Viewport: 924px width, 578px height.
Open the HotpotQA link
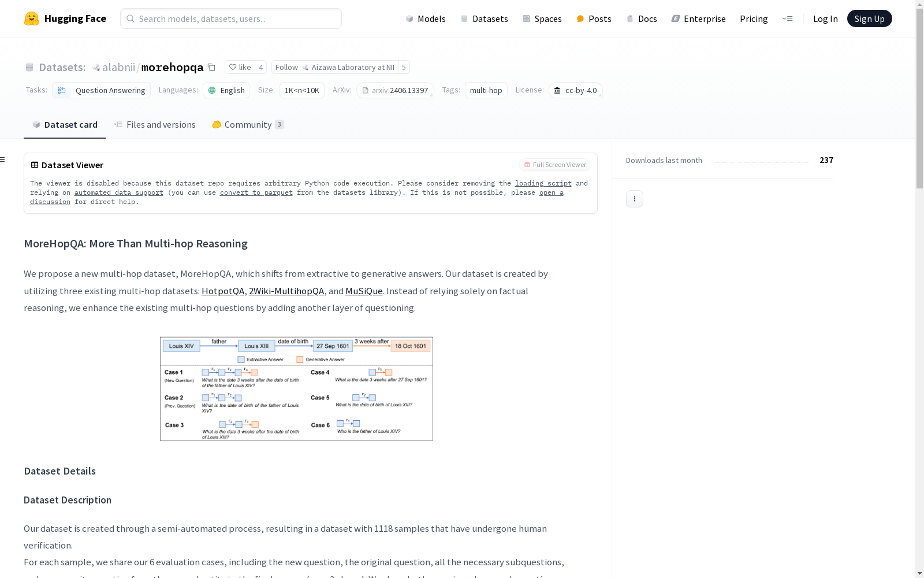click(223, 291)
